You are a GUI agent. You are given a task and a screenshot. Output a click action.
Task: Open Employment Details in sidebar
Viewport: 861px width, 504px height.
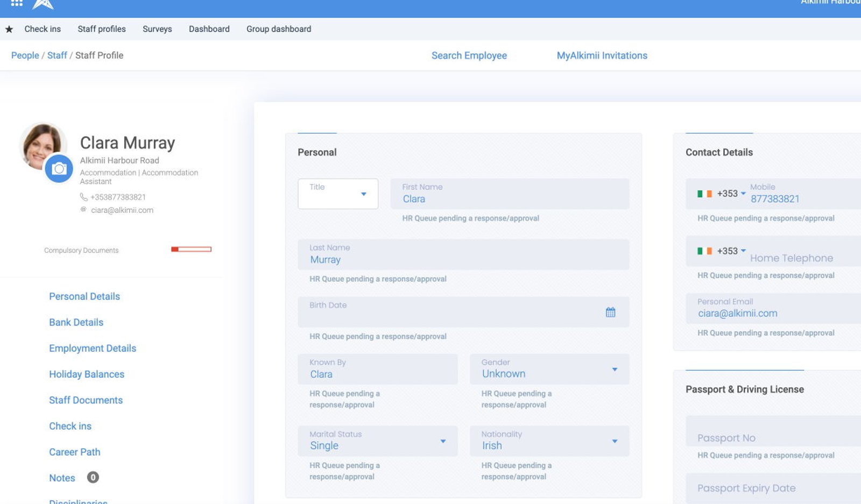point(93,348)
